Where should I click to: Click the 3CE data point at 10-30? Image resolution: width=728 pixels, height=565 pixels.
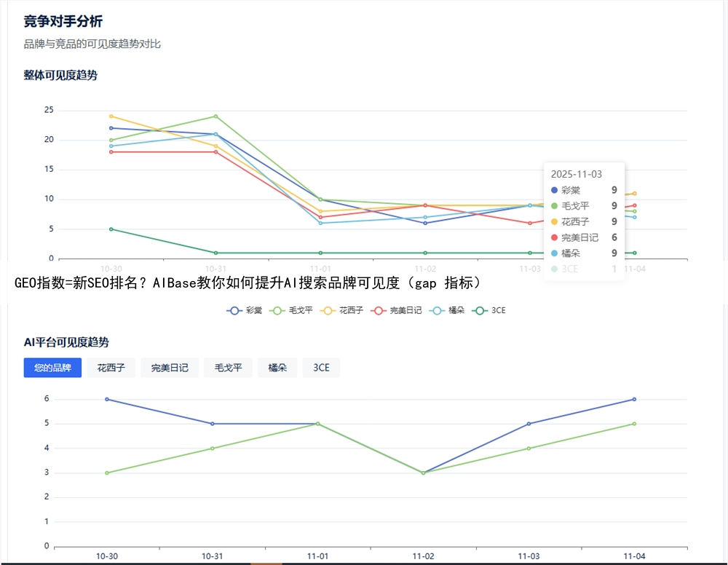111,229
